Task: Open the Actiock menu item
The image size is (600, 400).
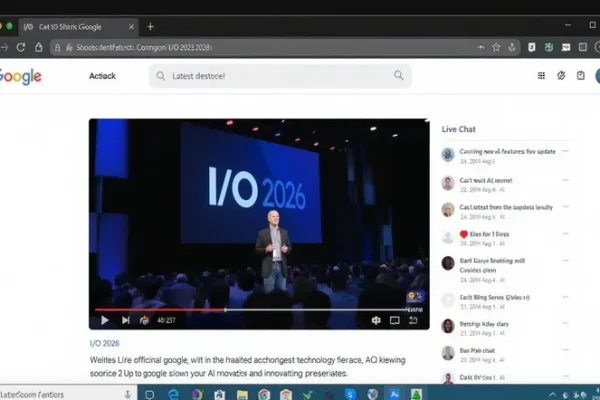Action: coord(102,76)
